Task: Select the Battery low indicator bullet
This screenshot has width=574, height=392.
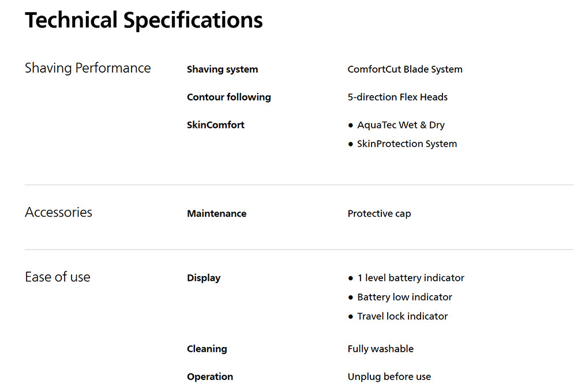Action: click(404, 297)
